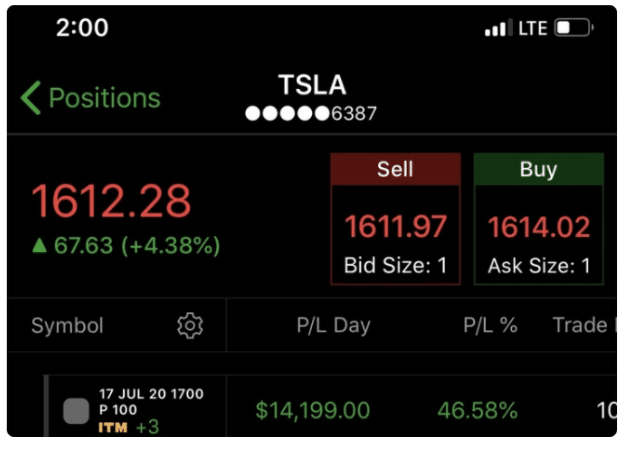Sort by the P/L % column
Image resolution: width=622 pixels, height=449 pixels.
[490, 326]
